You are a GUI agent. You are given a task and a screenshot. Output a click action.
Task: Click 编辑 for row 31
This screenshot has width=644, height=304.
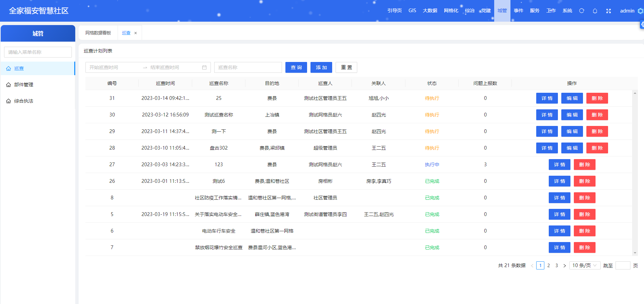tap(572, 98)
